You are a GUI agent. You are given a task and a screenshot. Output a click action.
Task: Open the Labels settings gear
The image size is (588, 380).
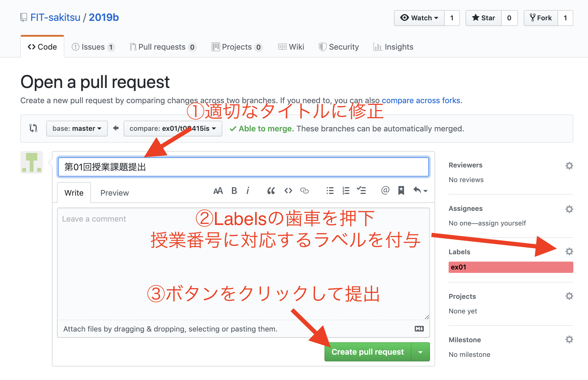(569, 251)
